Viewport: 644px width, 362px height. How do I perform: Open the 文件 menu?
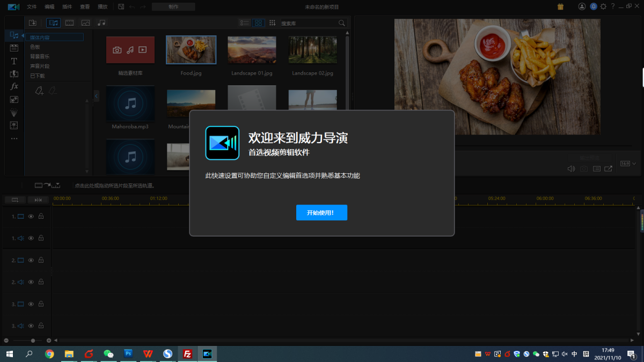(32, 7)
